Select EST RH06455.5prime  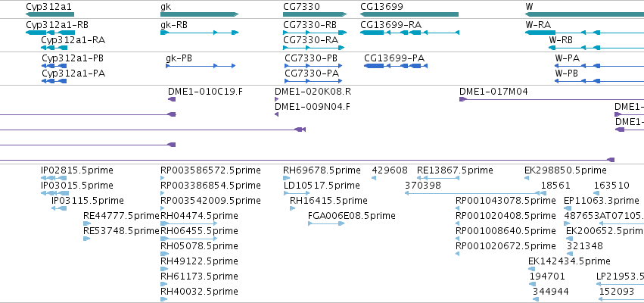tap(188, 239)
